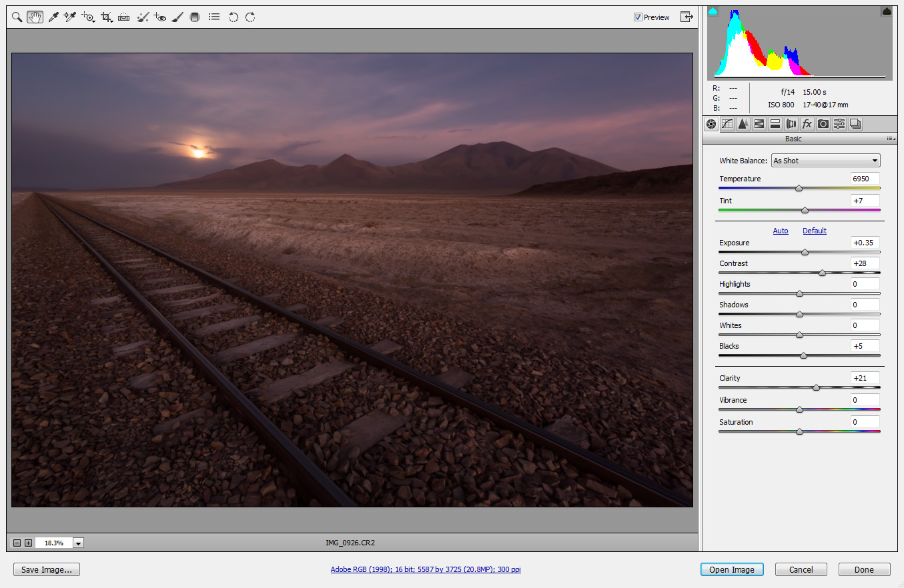Click the Highlights slider handle
Image resolution: width=904 pixels, height=588 pixels.
(x=799, y=293)
